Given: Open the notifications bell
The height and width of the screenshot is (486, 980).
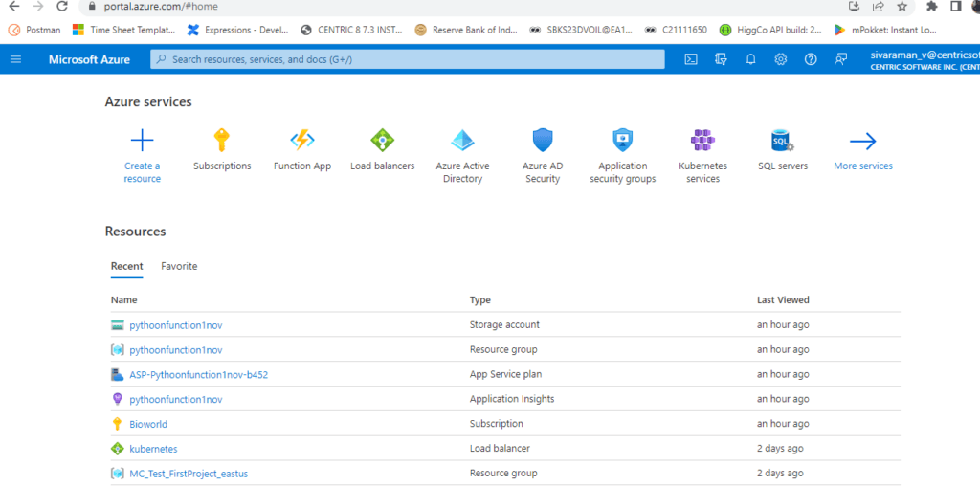Looking at the screenshot, I should (x=750, y=59).
